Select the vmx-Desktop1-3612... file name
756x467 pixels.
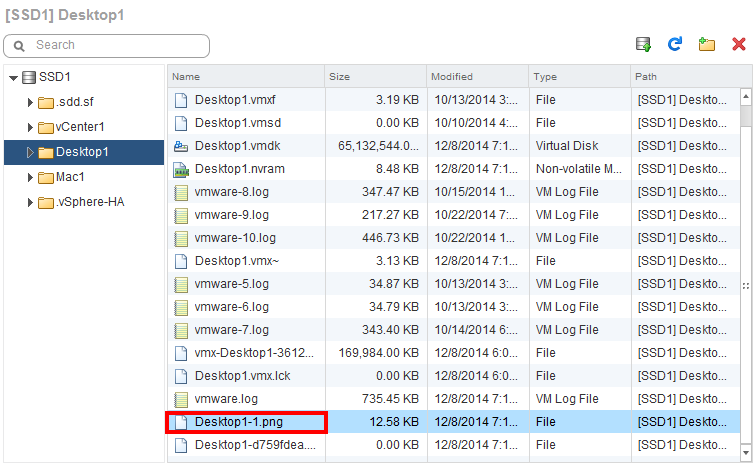[x=254, y=353]
